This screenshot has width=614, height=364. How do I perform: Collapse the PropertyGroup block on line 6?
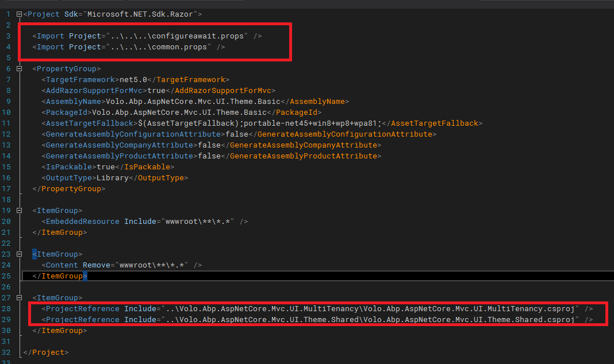19,69
